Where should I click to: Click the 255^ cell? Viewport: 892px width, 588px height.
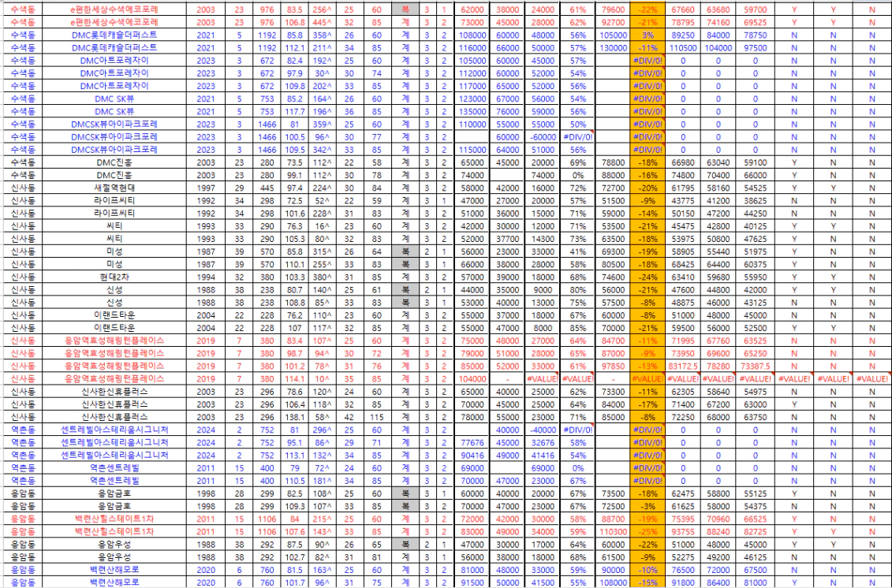click(322, 264)
